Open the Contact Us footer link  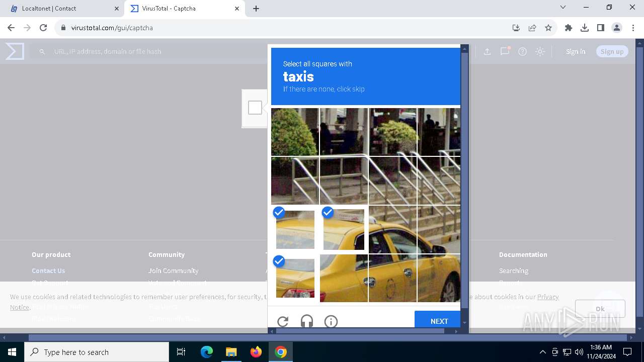(x=48, y=270)
